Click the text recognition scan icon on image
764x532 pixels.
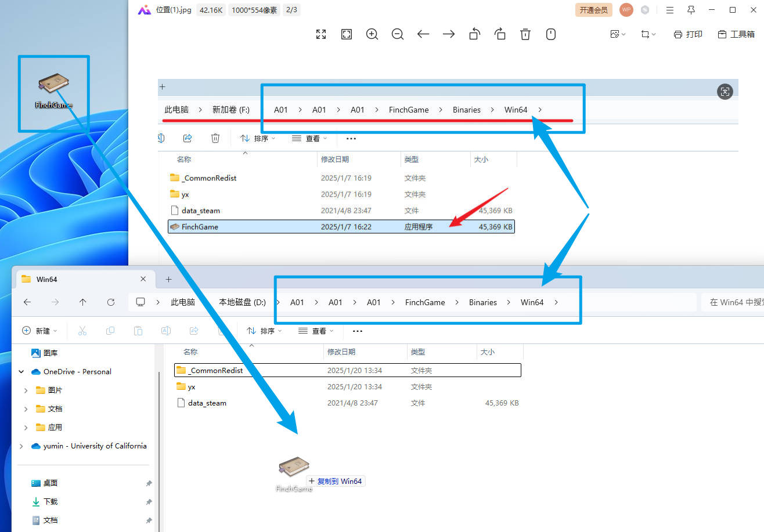[725, 91]
